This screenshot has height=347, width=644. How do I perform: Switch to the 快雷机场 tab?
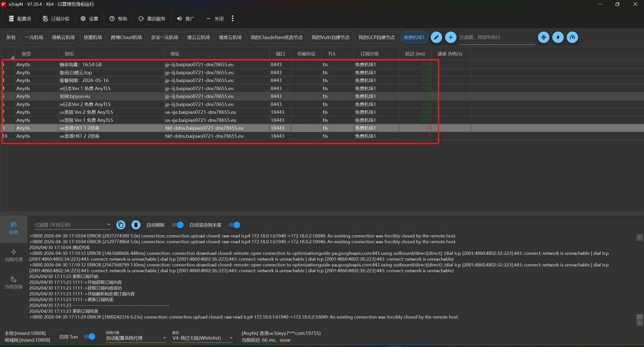(x=93, y=37)
